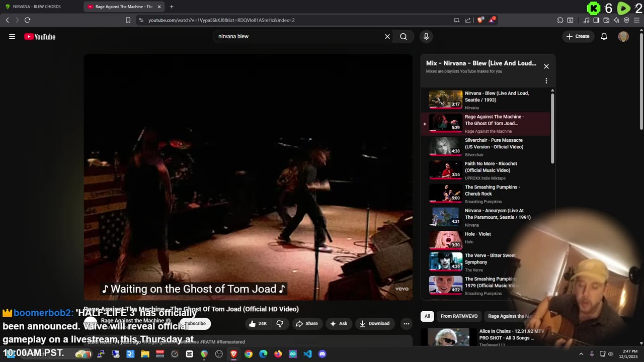Open YouTube notifications bell
The width and height of the screenshot is (644, 362).
[604, 36]
